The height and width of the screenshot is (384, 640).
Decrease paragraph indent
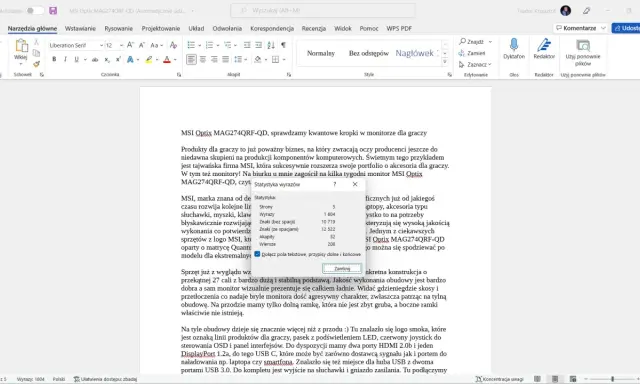coord(247,45)
